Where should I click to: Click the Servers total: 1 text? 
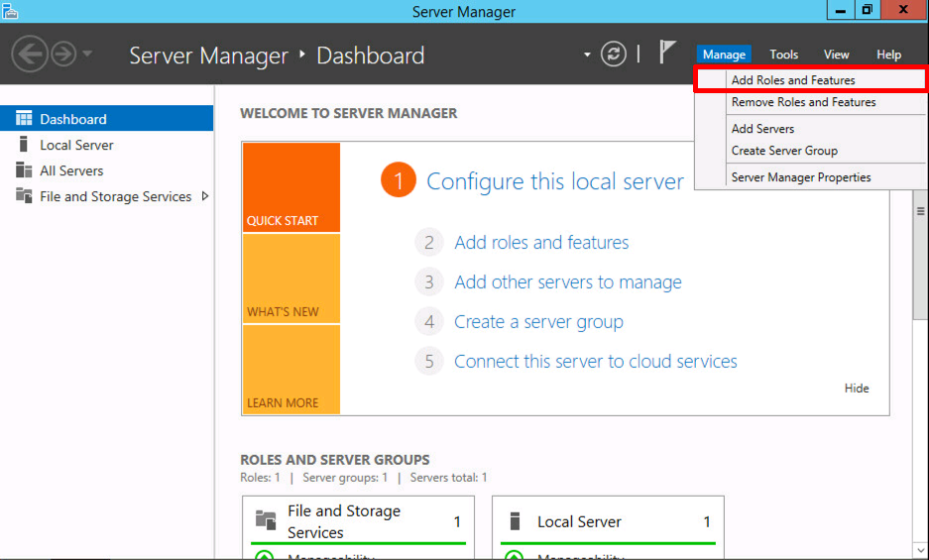tap(448, 478)
